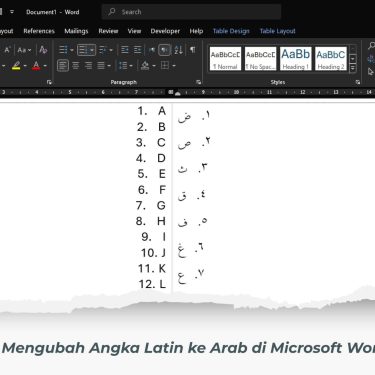Expand the Multilevel List dropdown arrow
375x375 pixels.
[111, 50]
